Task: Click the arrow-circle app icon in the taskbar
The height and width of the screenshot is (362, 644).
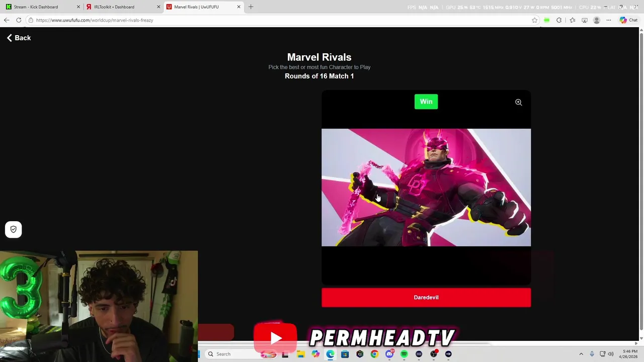Action: coord(448,354)
